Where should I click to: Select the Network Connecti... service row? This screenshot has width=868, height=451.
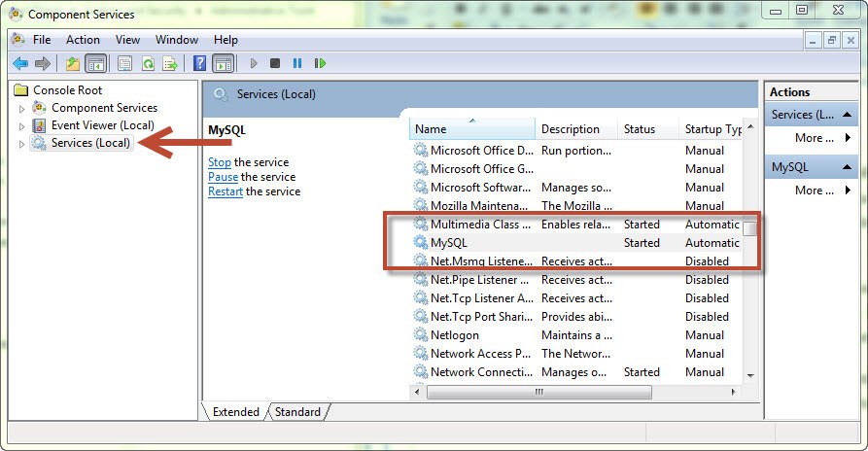(576, 372)
